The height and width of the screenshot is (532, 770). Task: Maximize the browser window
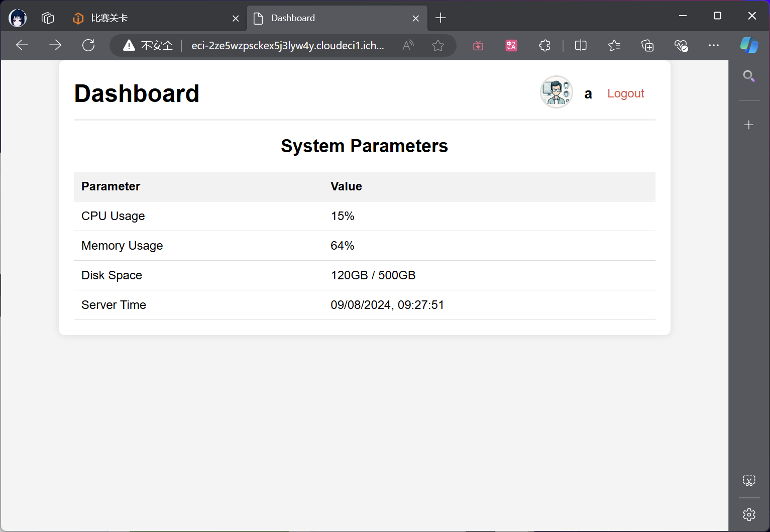(717, 16)
